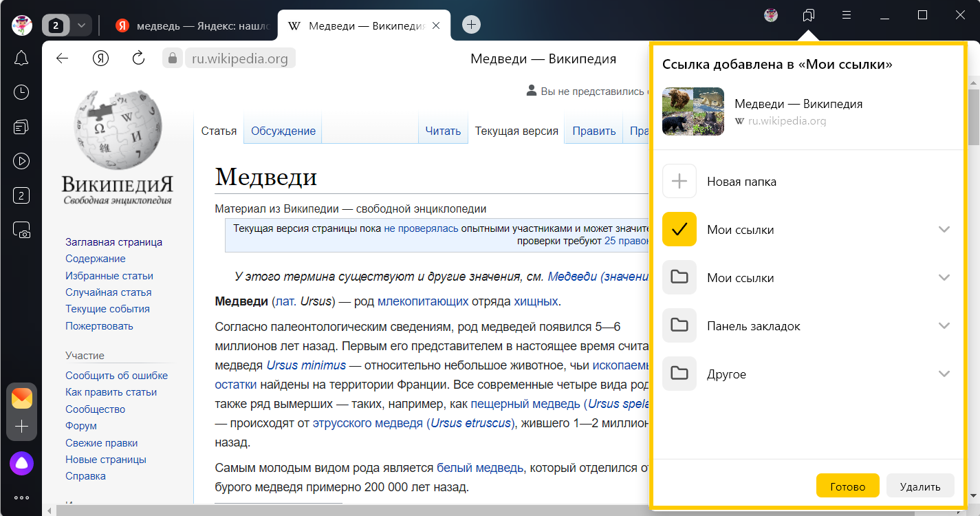This screenshot has width=980, height=516.
Task: Expand the second Мои ссылки folder chevron
Action: pos(944,278)
